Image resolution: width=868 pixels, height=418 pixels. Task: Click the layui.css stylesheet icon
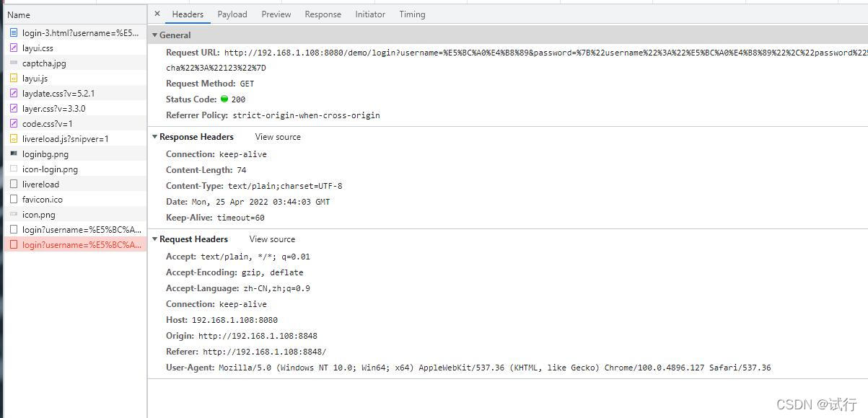tap(14, 48)
